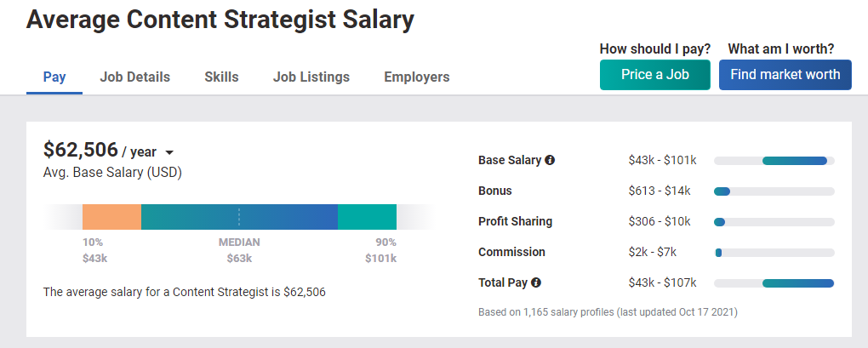Screen dimensions: 868x348
Task: Click the Total Pay info icon
Action: [536, 282]
